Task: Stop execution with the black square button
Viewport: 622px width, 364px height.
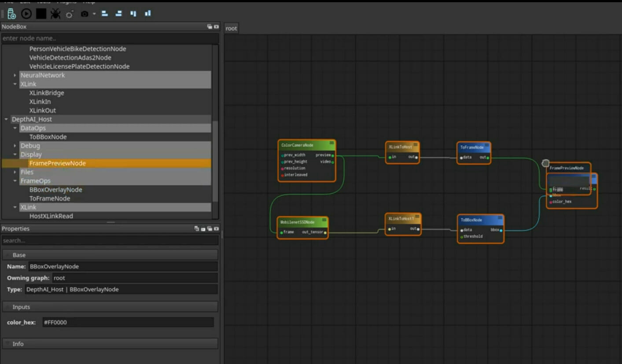Action: (x=41, y=14)
